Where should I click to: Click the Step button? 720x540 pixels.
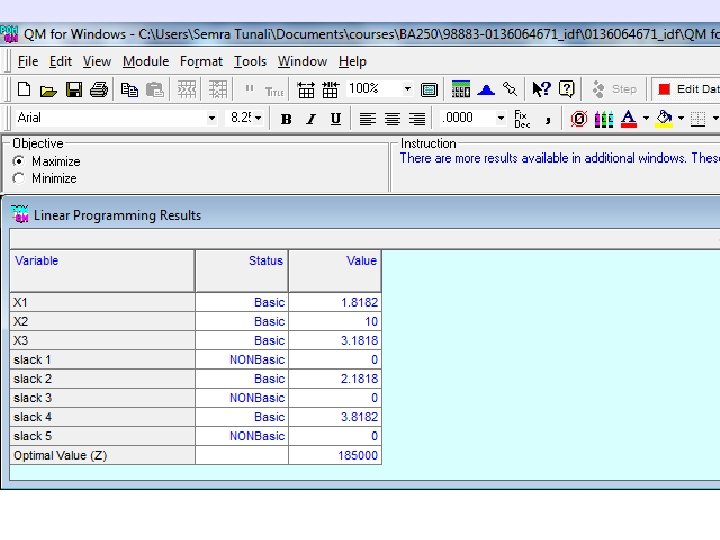[615, 89]
